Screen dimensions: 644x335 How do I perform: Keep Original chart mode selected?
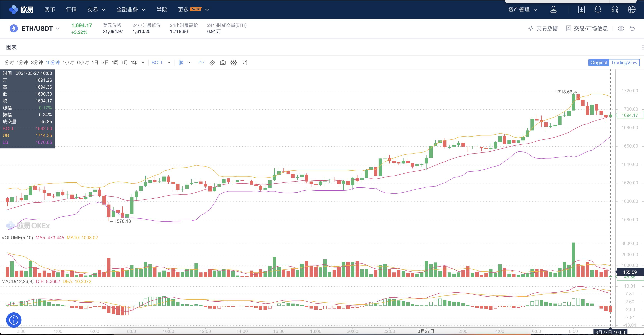point(599,63)
